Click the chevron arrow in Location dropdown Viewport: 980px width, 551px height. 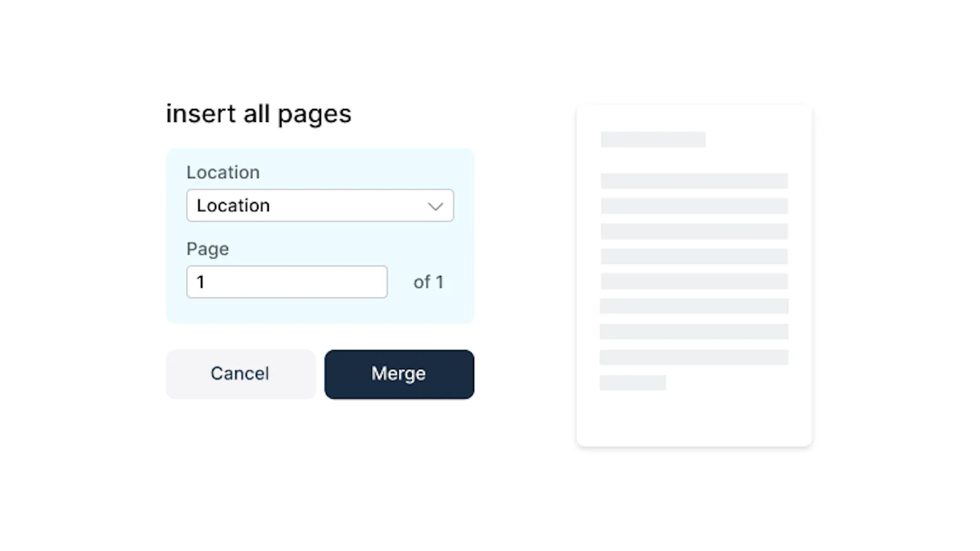click(x=435, y=206)
